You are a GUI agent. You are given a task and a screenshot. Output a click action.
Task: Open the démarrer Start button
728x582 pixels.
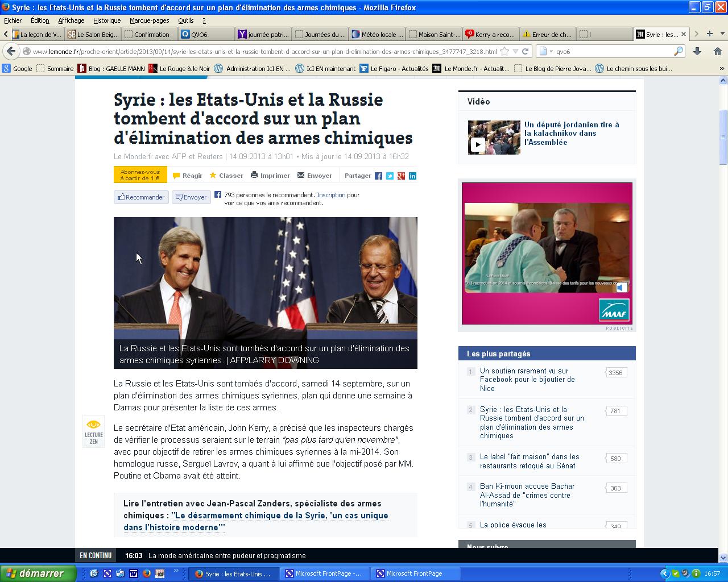pos(38,573)
